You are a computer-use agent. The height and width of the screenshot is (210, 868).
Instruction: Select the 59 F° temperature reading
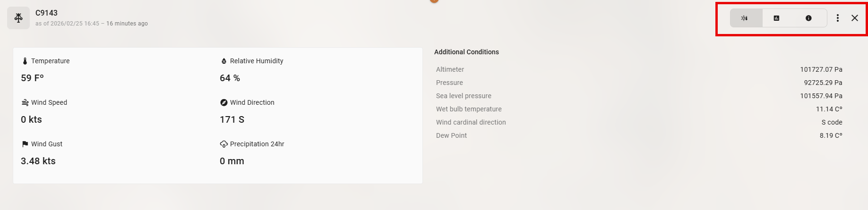[32, 78]
